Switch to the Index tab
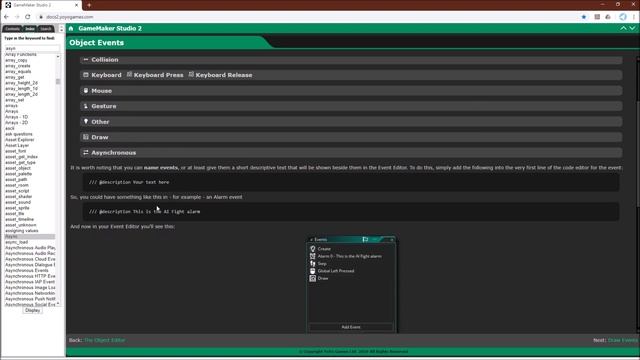The width and height of the screenshot is (640, 360). (x=30, y=29)
